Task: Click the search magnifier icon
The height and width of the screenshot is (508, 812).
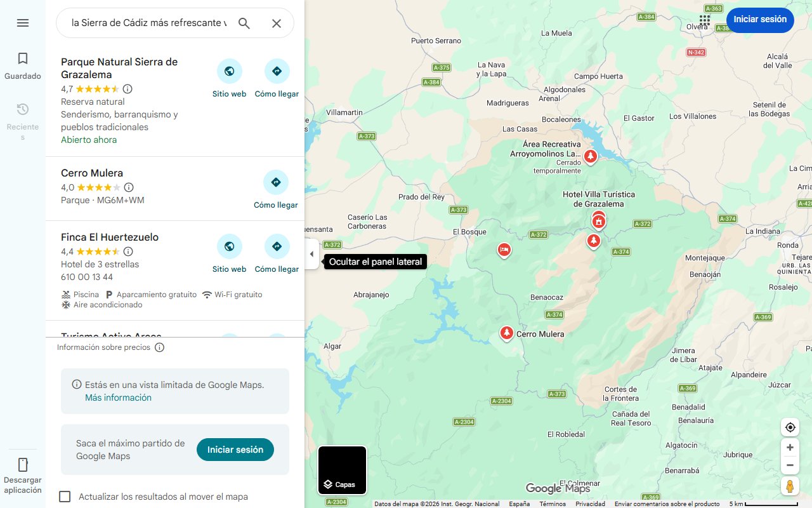Action: [x=244, y=23]
